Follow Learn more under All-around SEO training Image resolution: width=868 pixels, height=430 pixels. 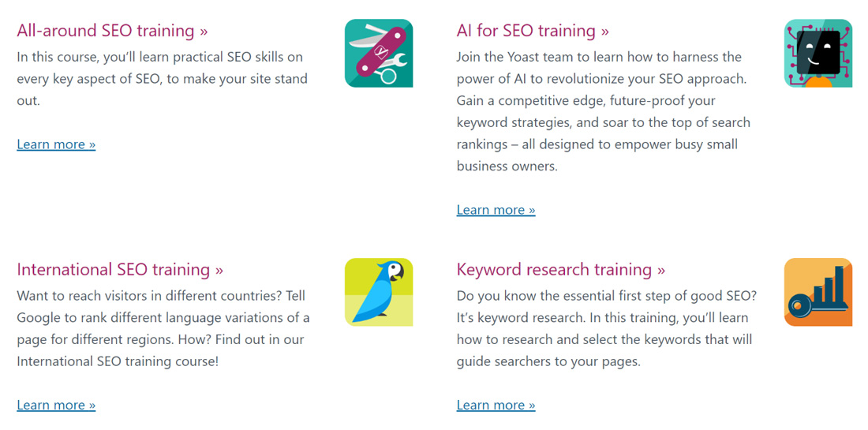pyautogui.click(x=56, y=144)
